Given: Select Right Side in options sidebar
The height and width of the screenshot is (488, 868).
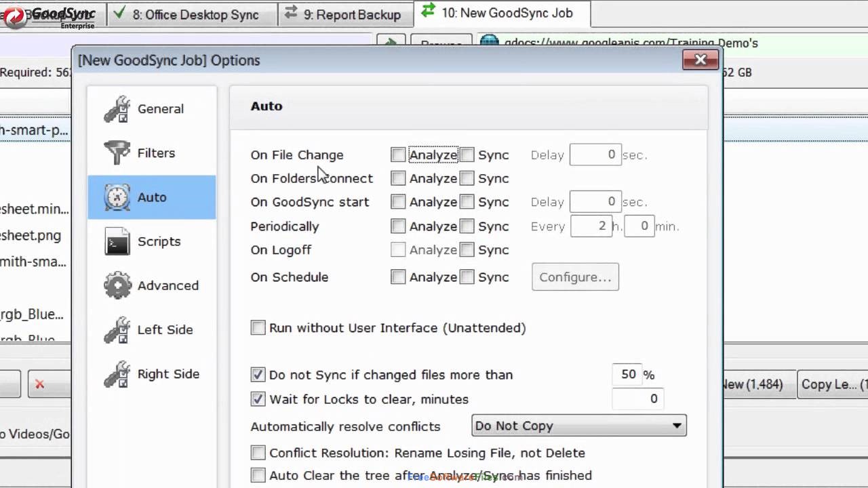Looking at the screenshot, I should [x=152, y=373].
